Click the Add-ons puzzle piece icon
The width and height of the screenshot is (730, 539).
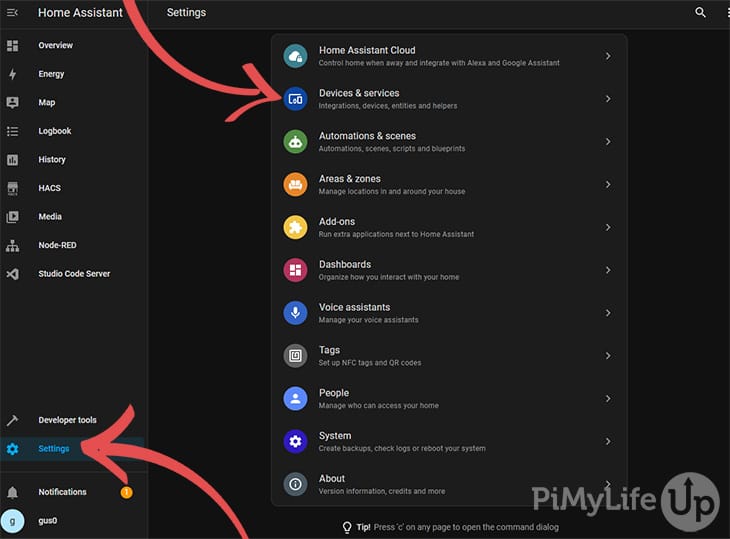(x=295, y=228)
